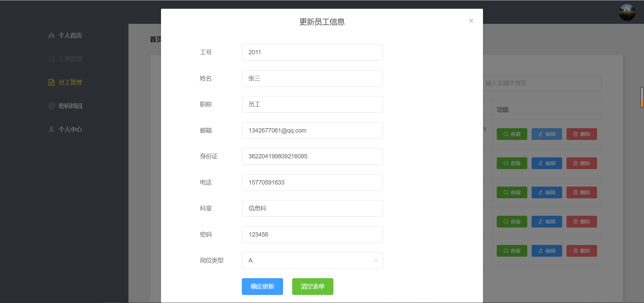
Task: Click the user icon beside 个人中心
Action: click(51, 130)
